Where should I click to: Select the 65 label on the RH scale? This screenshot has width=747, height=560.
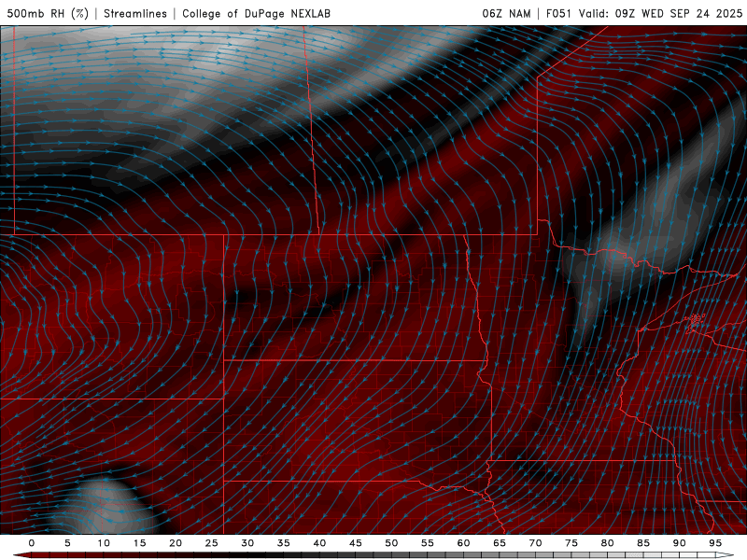click(500, 543)
